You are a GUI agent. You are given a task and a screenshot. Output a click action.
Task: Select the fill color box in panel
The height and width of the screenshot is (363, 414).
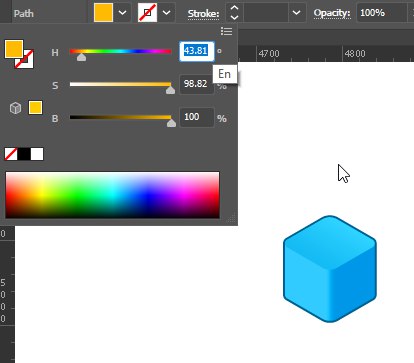click(x=14, y=49)
